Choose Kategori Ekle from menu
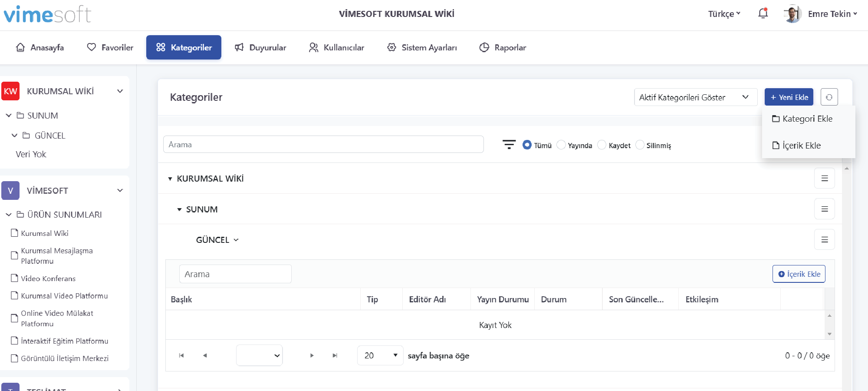 click(802, 119)
